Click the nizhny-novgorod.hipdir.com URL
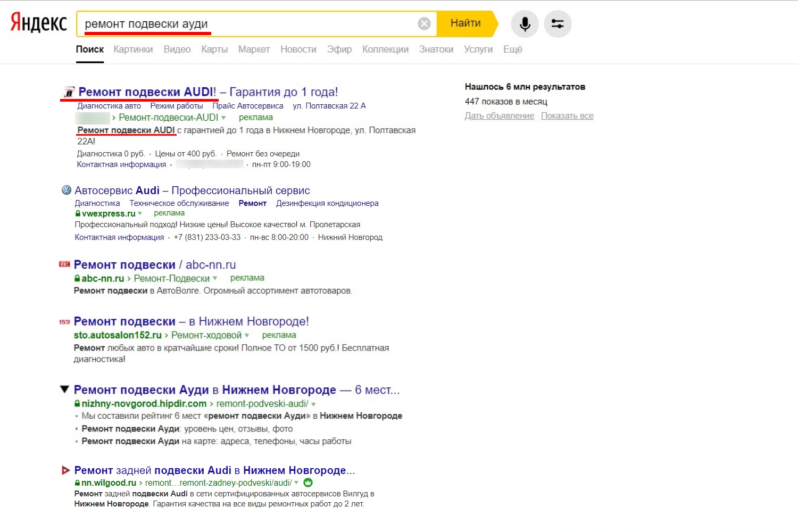Viewport: 798px width, 532px height. pyautogui.click(x=144, y=404)
